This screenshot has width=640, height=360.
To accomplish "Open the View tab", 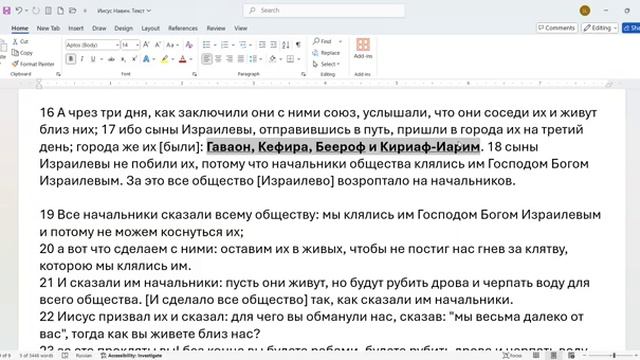I will 241,28.
